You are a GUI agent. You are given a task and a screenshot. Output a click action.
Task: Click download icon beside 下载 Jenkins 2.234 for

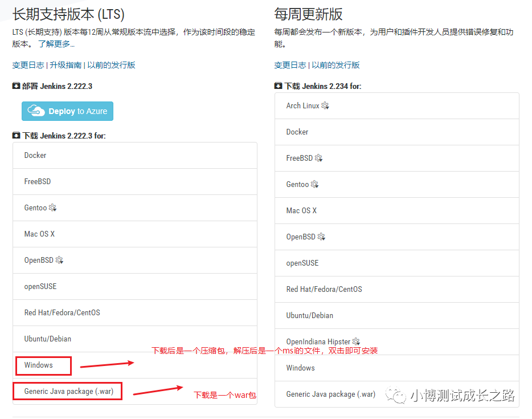pos(278,86)
